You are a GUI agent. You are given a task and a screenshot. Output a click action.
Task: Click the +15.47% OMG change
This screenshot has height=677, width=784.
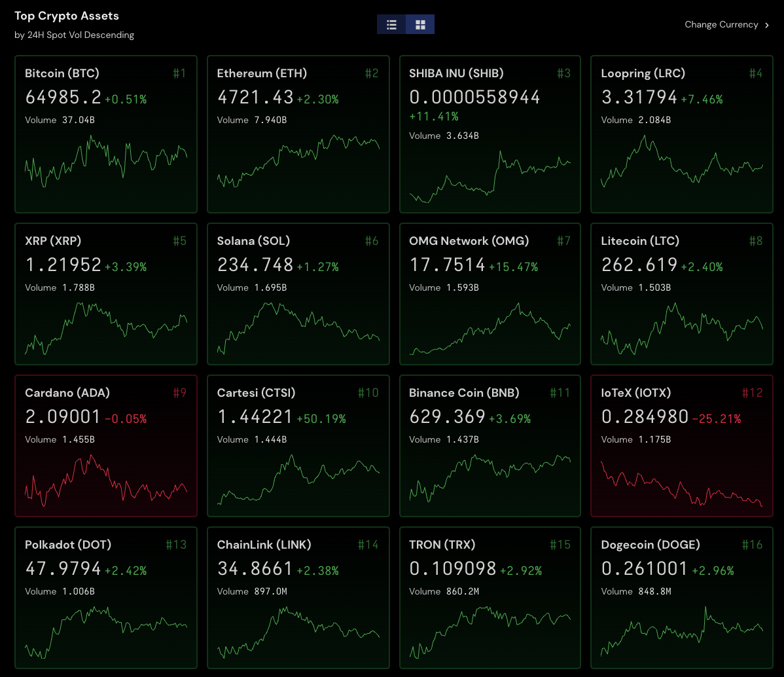tap(514, 266)
